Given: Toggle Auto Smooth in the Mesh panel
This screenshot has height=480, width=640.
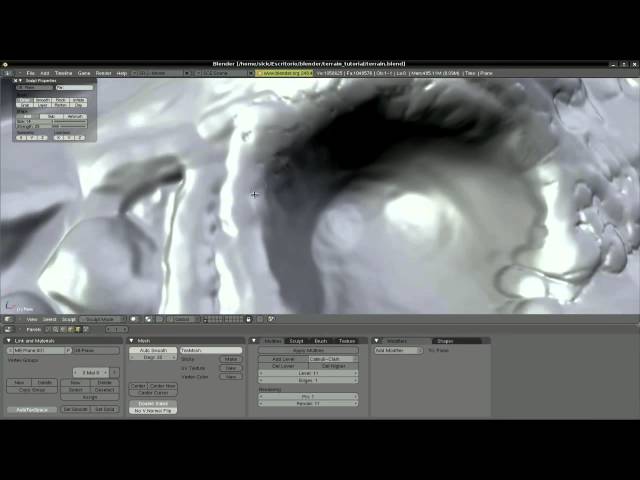Looking at the screenshot, I should pos(153,350).
